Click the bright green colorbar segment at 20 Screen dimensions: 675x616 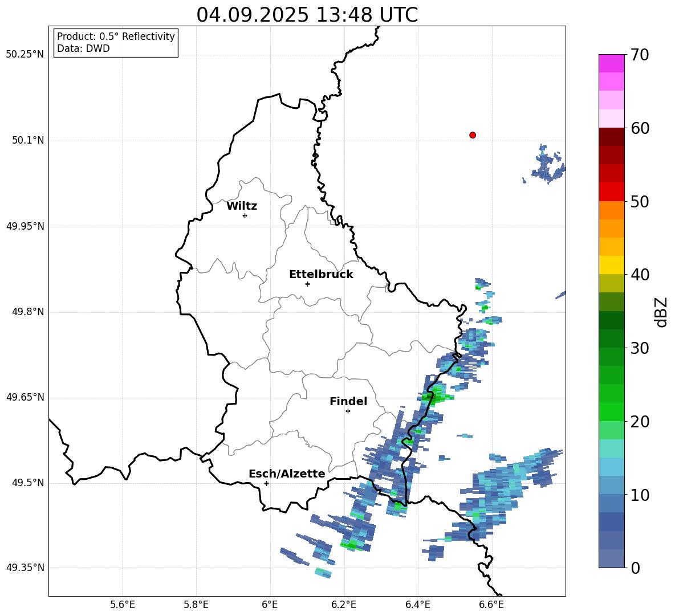point(611,411)
